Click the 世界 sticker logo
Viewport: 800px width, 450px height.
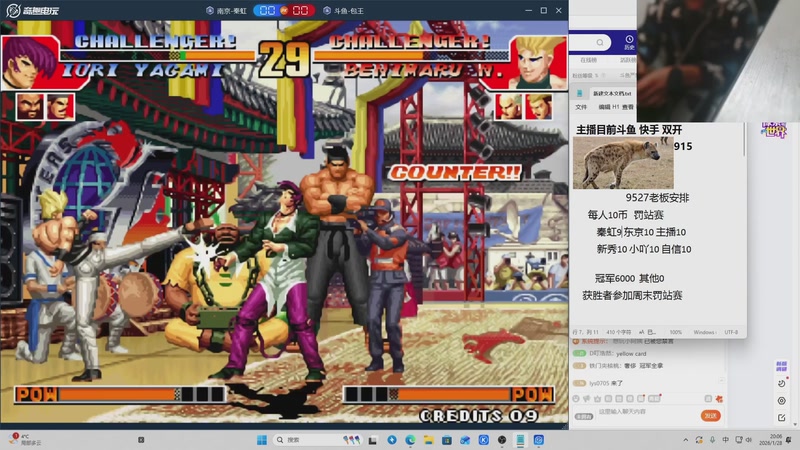click(x=774, y=130)
